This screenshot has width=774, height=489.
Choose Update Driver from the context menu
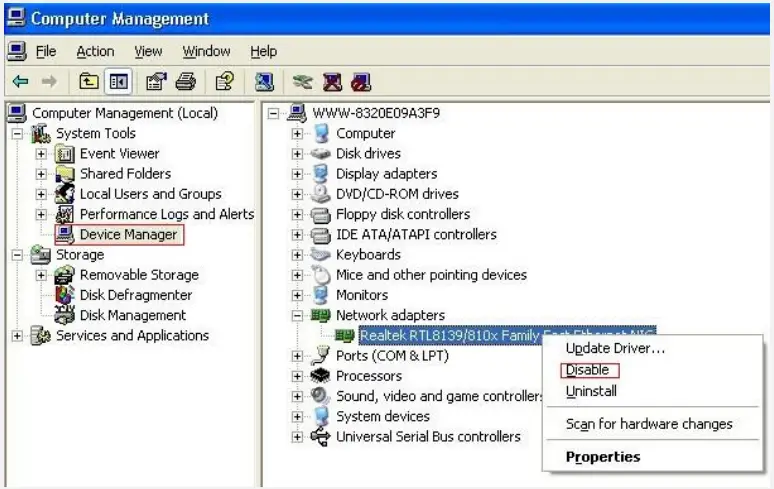point(615,348)
